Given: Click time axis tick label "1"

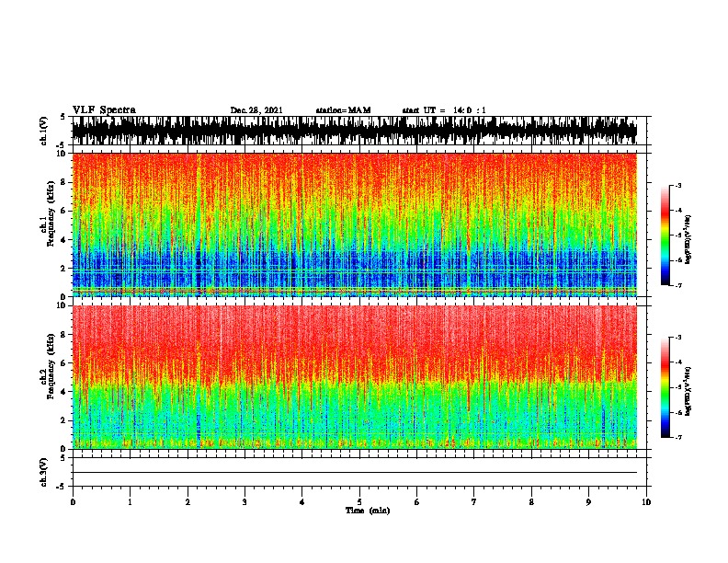Looking at the screenshot, I should (130, 502).
